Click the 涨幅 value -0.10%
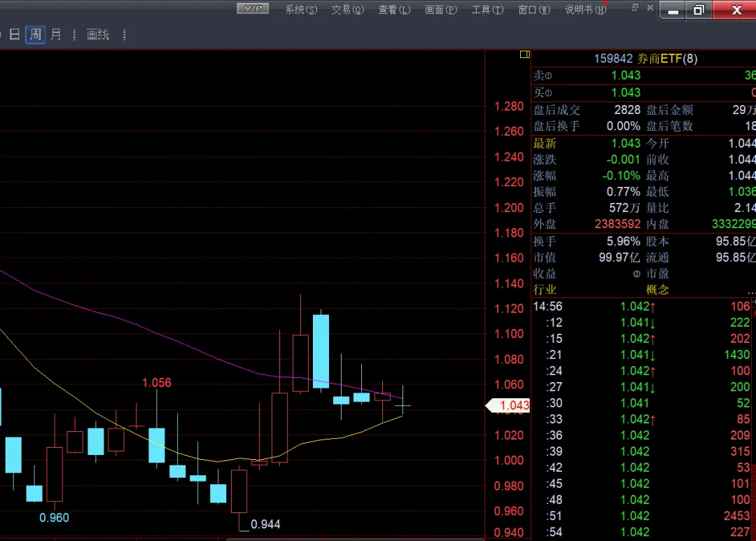The width and height of the screenshot is (756, 541). point(622,176)
